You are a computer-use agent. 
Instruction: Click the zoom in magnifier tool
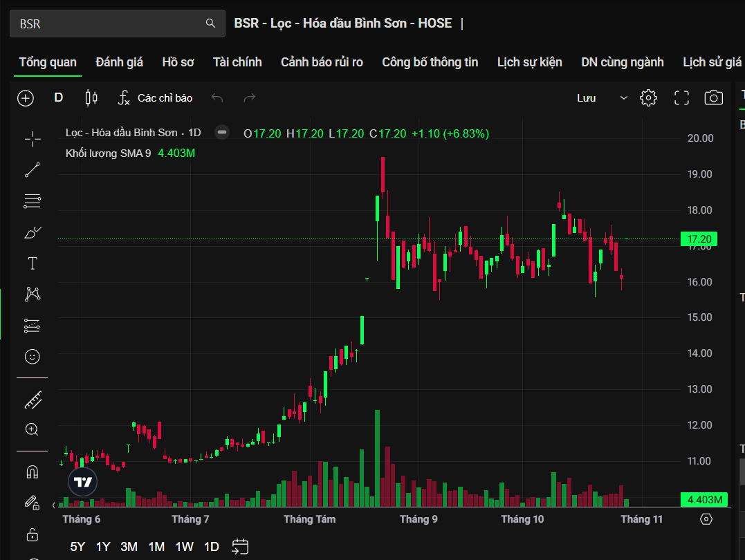[33, 429]
